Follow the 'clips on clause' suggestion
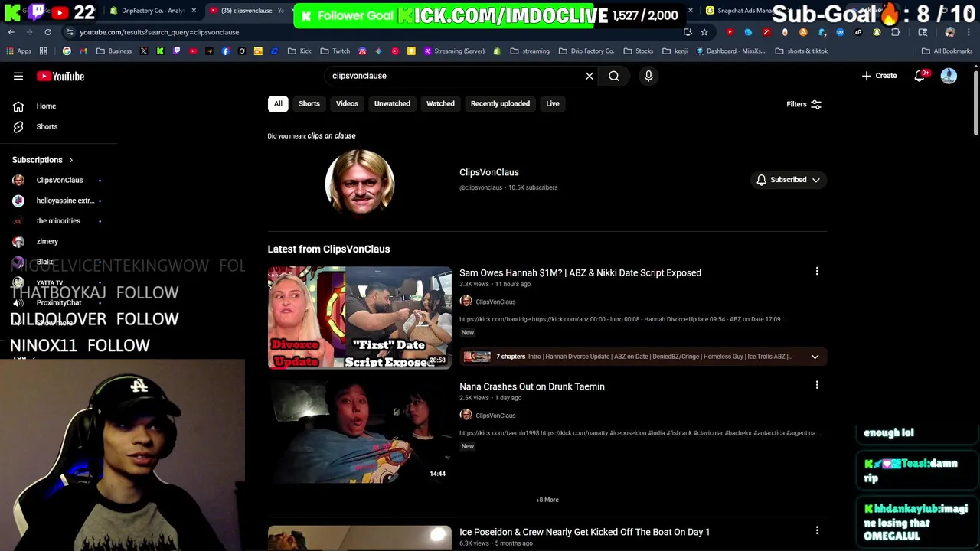This screenshot has width=980, height=551. (332, 135)
